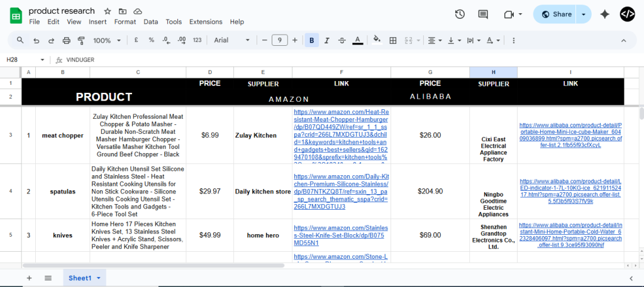The height and width of the screenshot is (287, 644).
Task: Open the comments panel icon
Action: [x=483, y=14]
